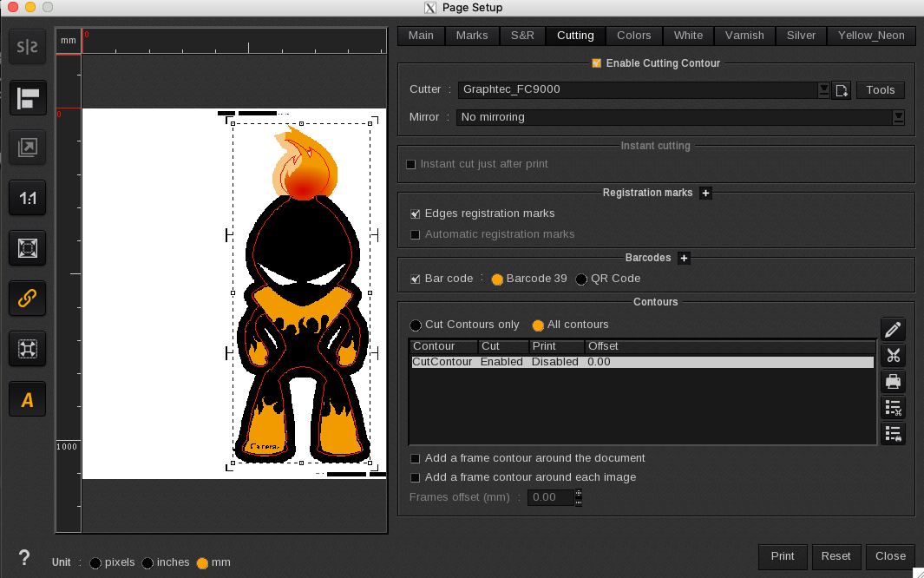Open the Mirror dropdown
Screen dimensions: 924x578
click(x=899, y=117)
